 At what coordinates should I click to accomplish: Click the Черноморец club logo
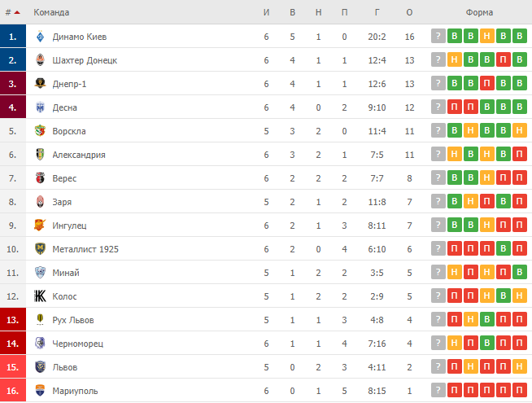(40, 344)
